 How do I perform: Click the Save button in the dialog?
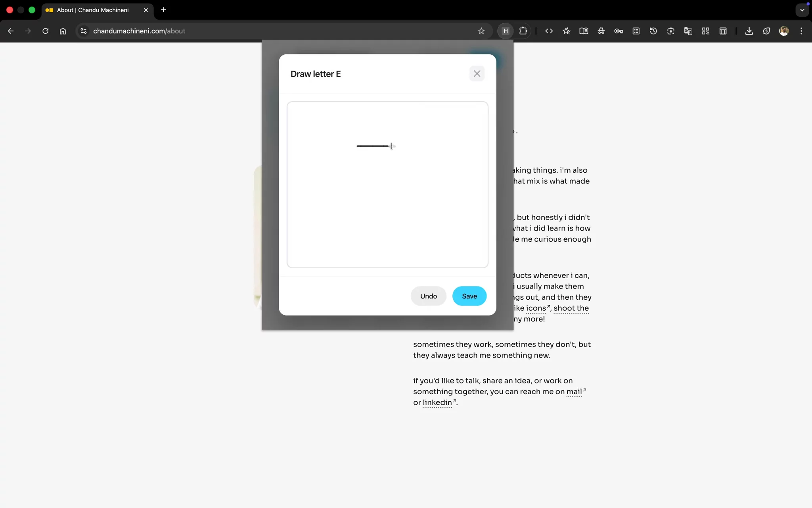click(x=469, y=296)
